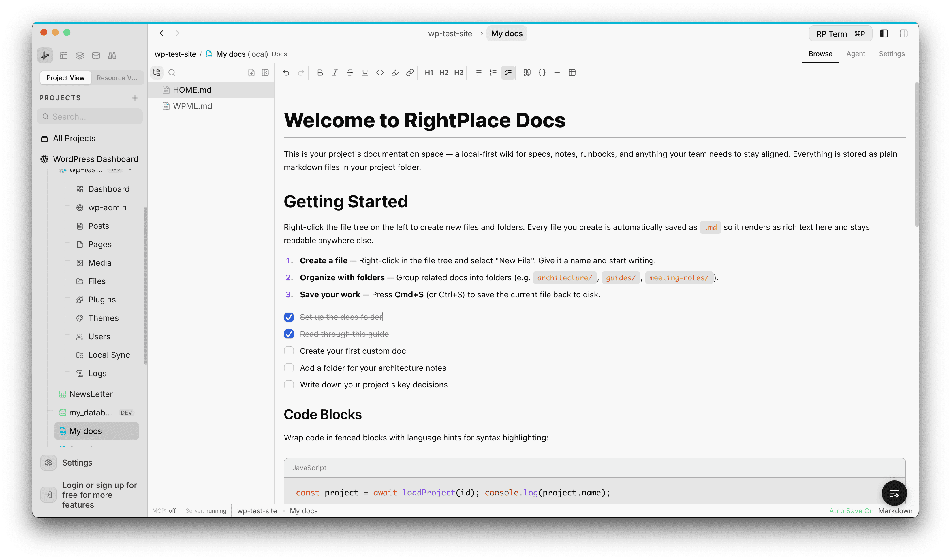Uncheck "Read through this guide"
The image size is (951, 560).
(x=289, y=334)
